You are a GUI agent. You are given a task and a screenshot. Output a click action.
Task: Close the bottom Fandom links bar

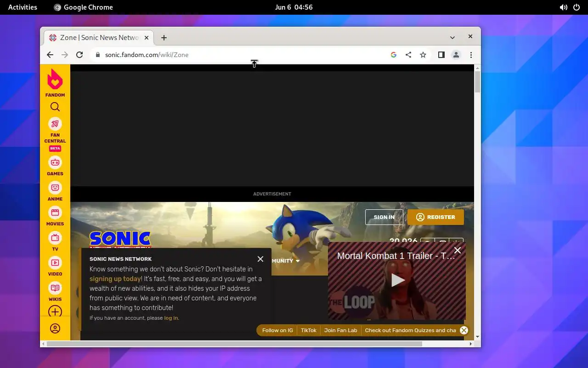pos(464,330)
